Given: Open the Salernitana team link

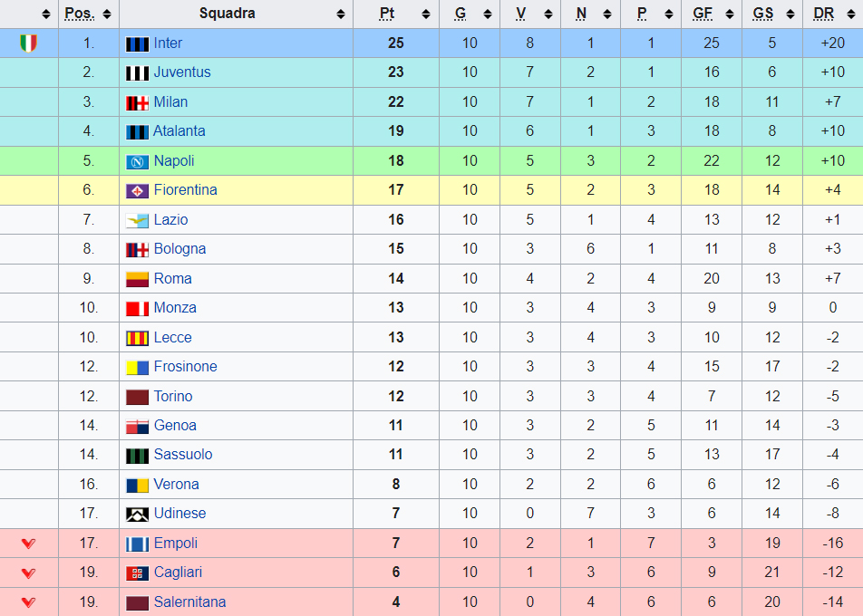Looking at the screenshot, I should (x=189, y=602).
